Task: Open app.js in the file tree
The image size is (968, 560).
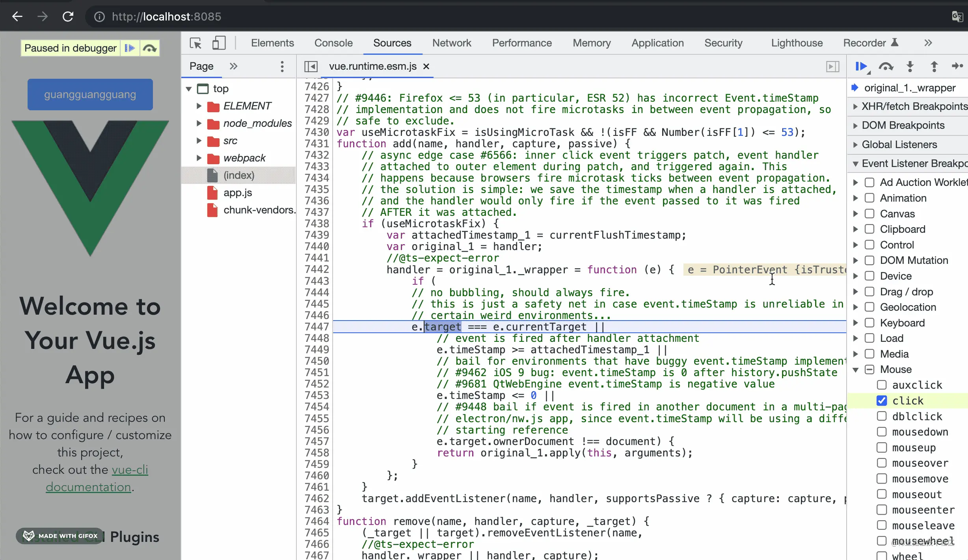Action: (237, 193)
